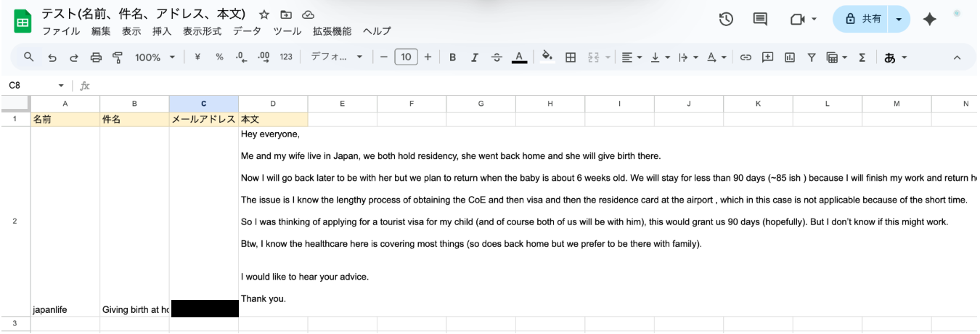The height and width of the screenshot is (334, 980).
Task: Open the 表示 menu
Action: pyautogui.click(x=131, y=31)
